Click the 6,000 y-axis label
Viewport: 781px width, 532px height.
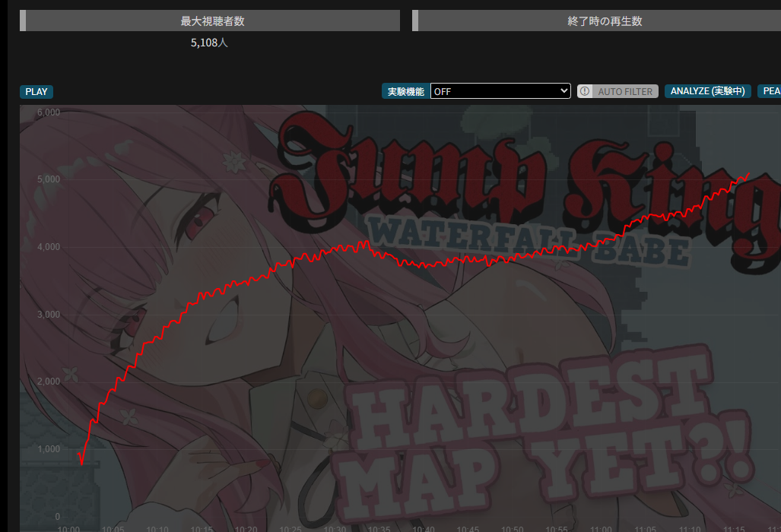(x=49, y=112)
